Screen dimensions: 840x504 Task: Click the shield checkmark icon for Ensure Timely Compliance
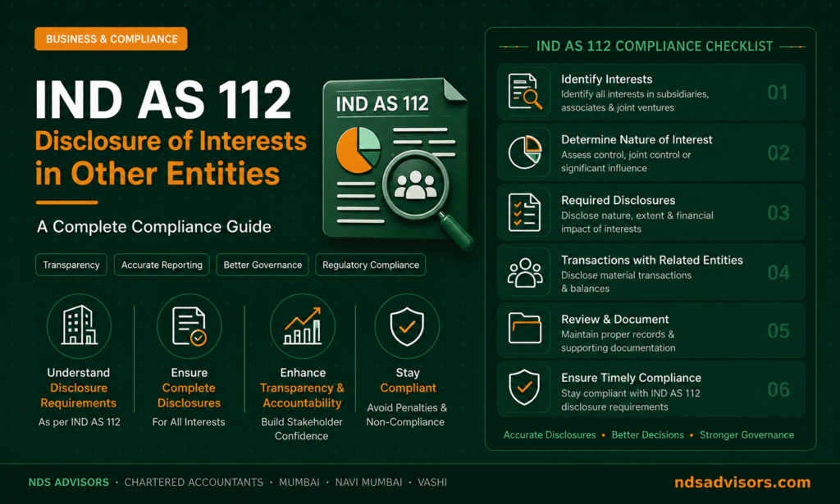pos(524,388)
